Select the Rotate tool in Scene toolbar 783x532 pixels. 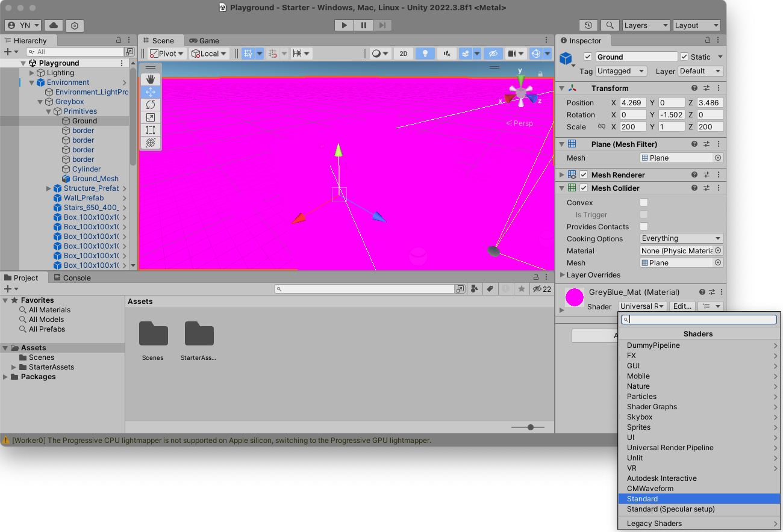tap(151, 105)
